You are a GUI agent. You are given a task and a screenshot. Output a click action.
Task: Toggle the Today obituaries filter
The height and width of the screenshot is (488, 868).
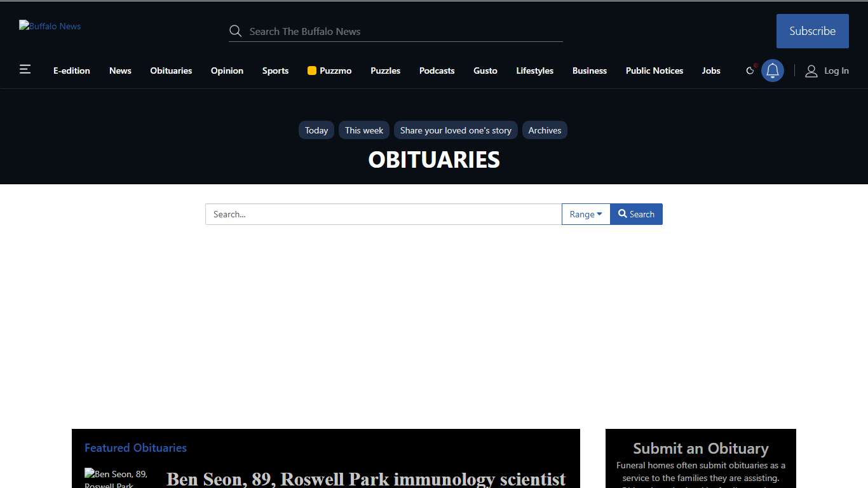tap(316, 130)
